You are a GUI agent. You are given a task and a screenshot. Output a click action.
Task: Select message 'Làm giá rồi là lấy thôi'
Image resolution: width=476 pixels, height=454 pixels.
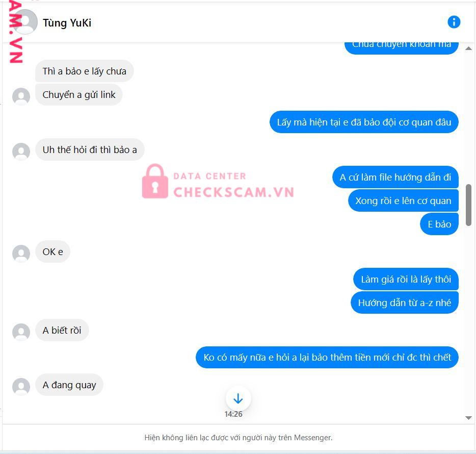406,279
